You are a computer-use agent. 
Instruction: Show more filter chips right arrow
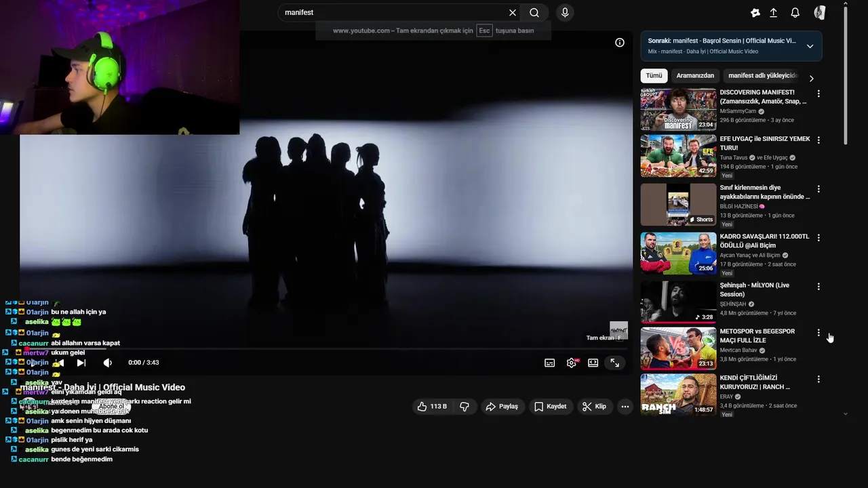[811, 79]
